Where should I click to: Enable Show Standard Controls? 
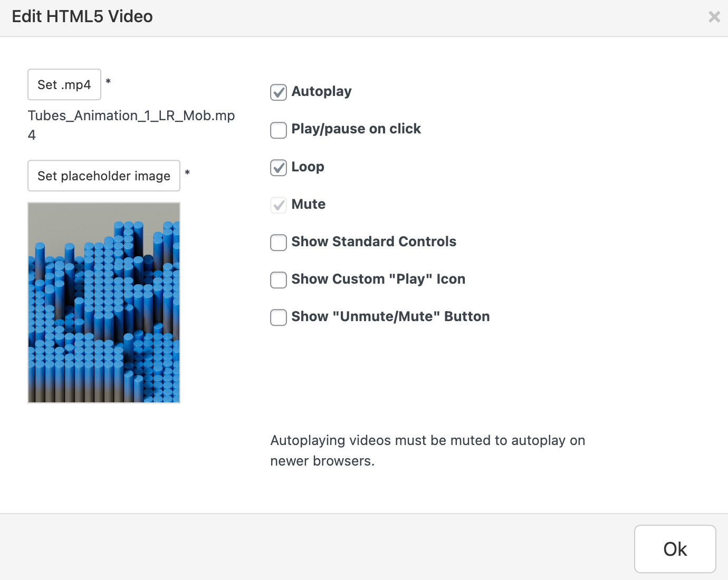[278, 243]
